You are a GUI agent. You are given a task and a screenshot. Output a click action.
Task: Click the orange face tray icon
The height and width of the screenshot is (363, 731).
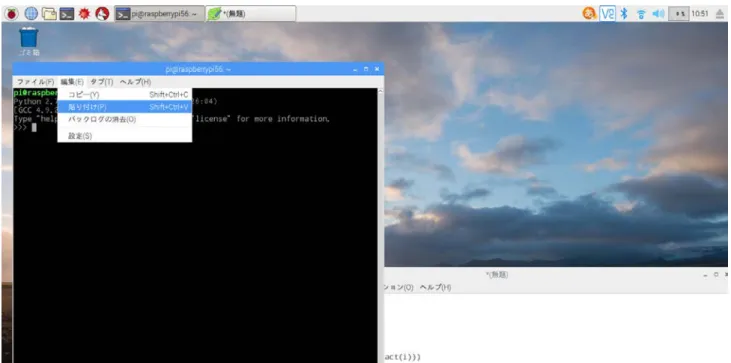(x=589, y=14)
